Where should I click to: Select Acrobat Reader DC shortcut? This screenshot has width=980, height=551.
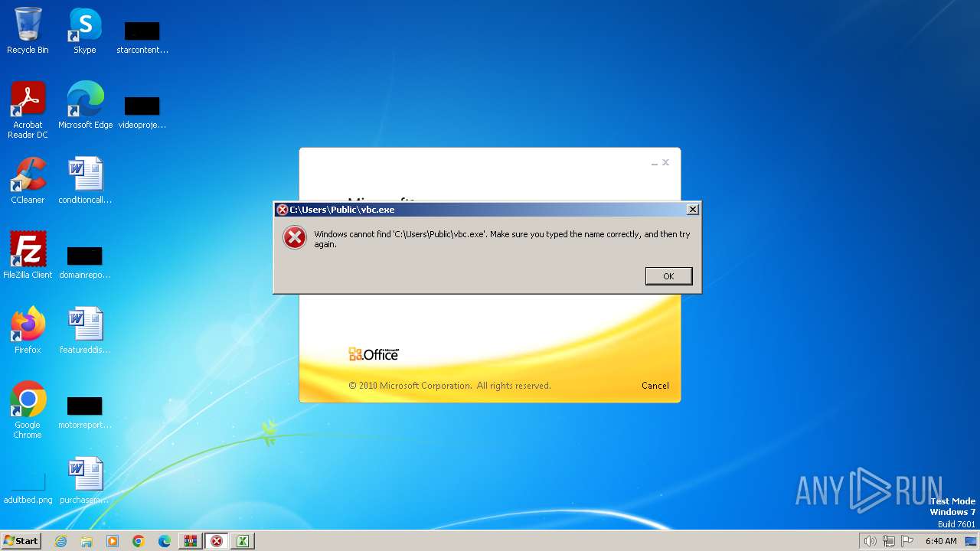(28, 110)
